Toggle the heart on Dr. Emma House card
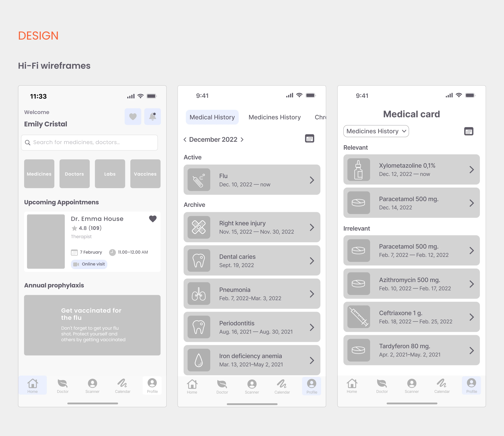 (x=153, y=219)
